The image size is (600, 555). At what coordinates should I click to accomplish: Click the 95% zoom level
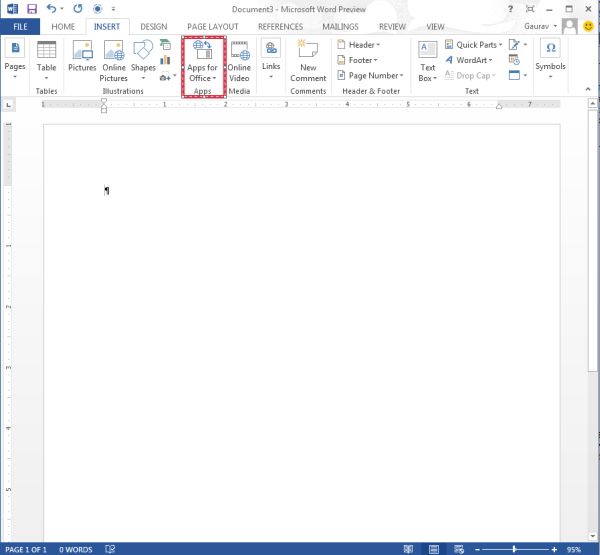[x=574, y=550]
